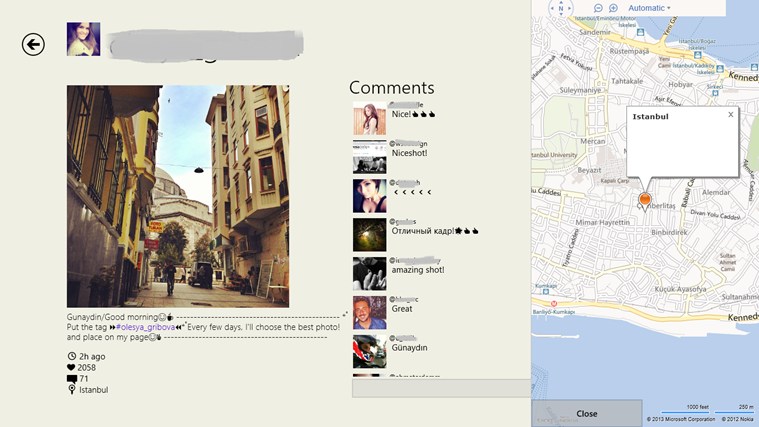Open avatar of the 'Great' commenter
The height and width of the screenshot is (427, 759).
coord(369,313)
